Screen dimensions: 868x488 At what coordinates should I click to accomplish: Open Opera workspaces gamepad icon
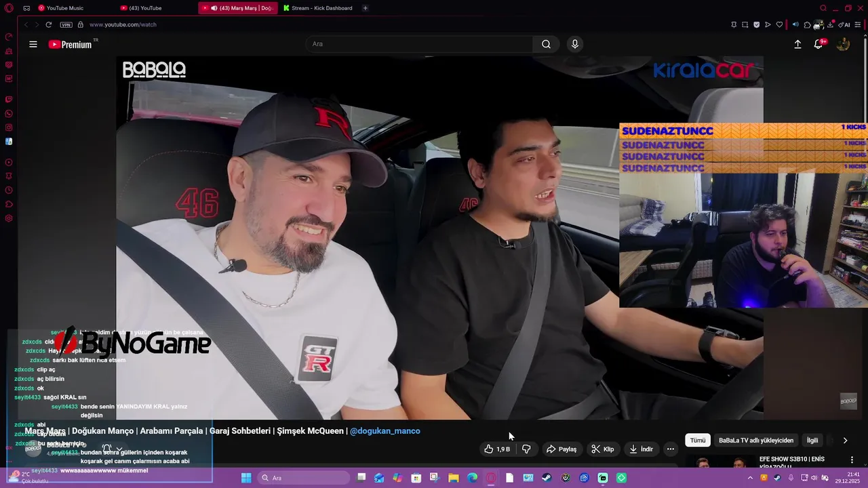26,8
